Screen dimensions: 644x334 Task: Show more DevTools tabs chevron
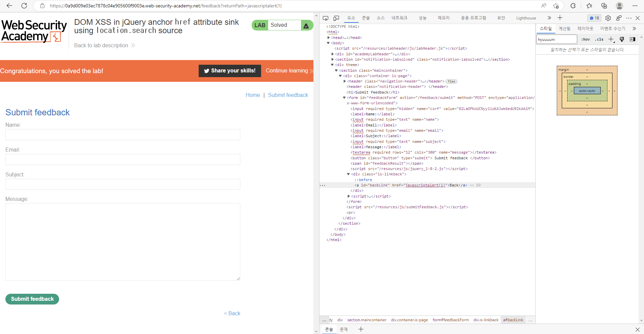click(x=549, y=18)
